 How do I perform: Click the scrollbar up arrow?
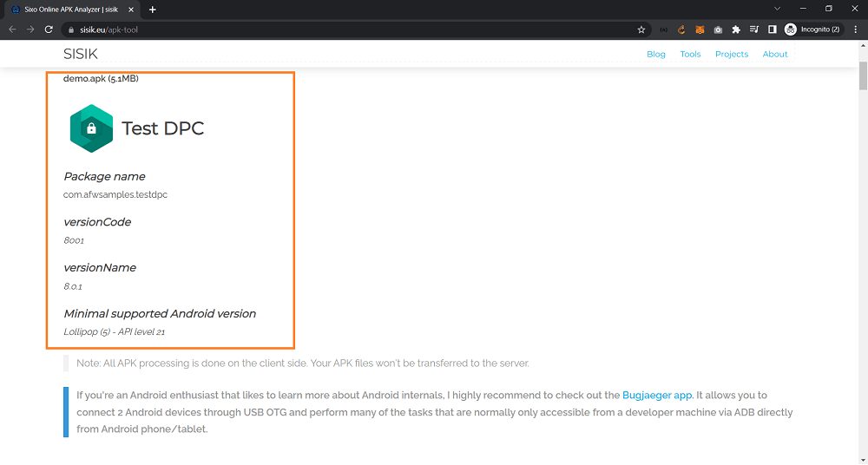863,45
